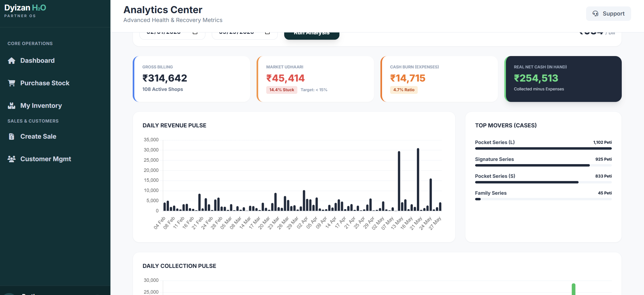
Task: Click the Run Analysis button
Action: pos(312,36)
